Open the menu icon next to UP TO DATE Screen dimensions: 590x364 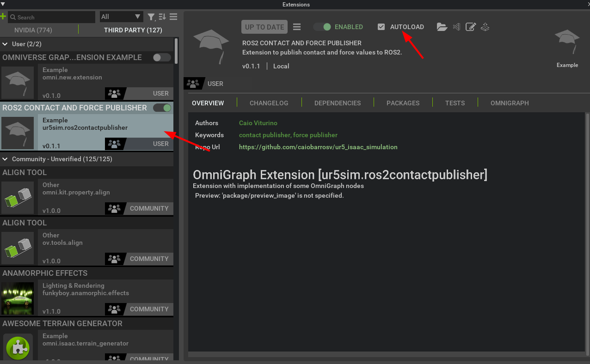click(x=297, y=27)
